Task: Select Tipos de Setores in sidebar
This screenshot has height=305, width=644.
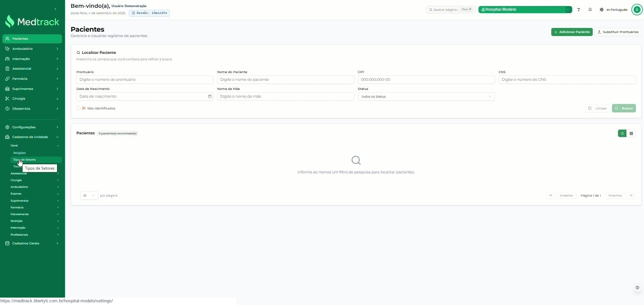Action: pyautogui.click(x=36, y=160)
